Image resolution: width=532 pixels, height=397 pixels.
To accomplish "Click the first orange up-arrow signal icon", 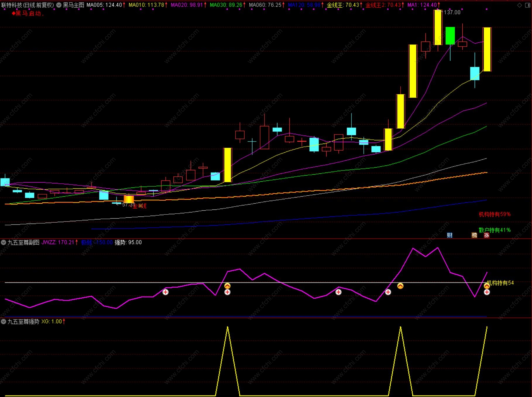I will pyautogui.click(x=227, y=286).
